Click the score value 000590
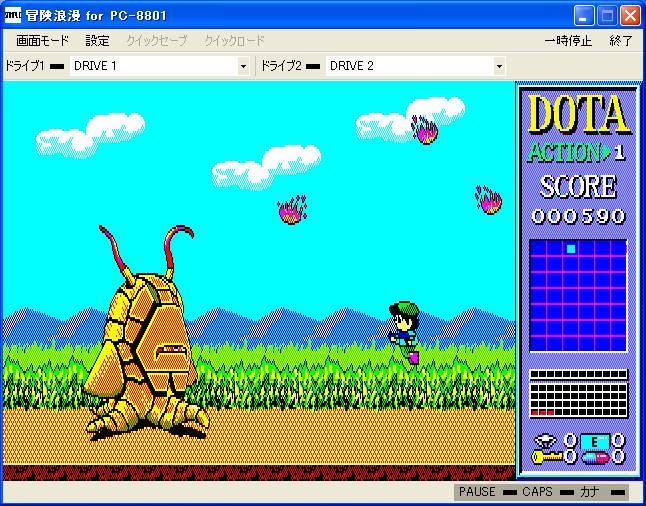The image size is (646, 506). (x=578, y=216)
